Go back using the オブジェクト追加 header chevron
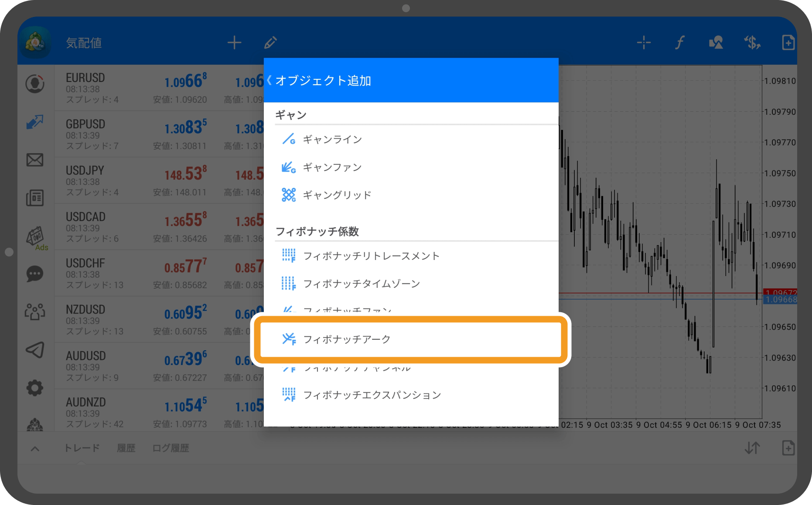The width and height of the screenshot is (812, 505). click(270, 80)
